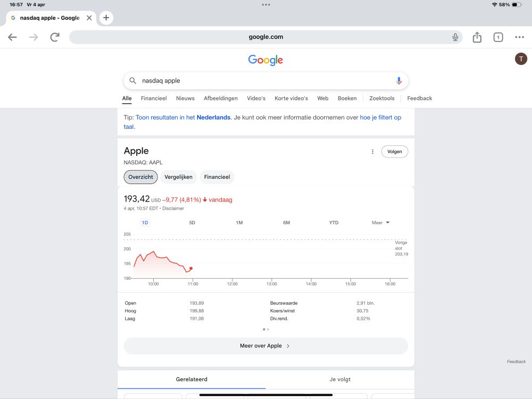Click the red endpoint on the price chart
Image resolution: width=532 pixels, height=399 pixels.
pyautogui.click(x=191, y=268)
